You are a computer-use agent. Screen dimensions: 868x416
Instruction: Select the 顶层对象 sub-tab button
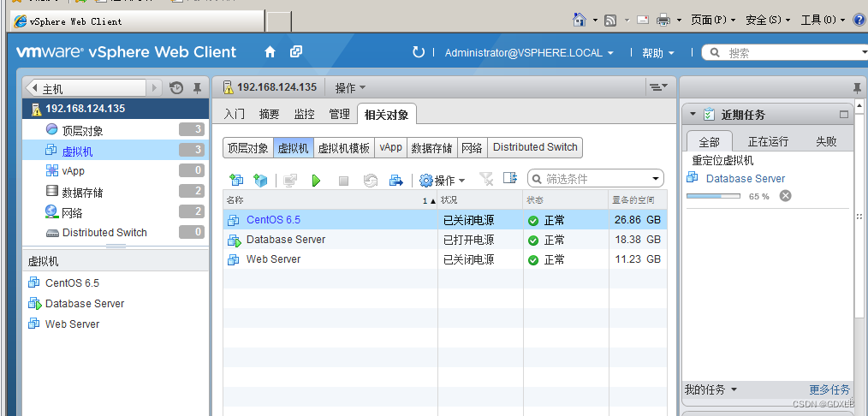tap(248, 148)
